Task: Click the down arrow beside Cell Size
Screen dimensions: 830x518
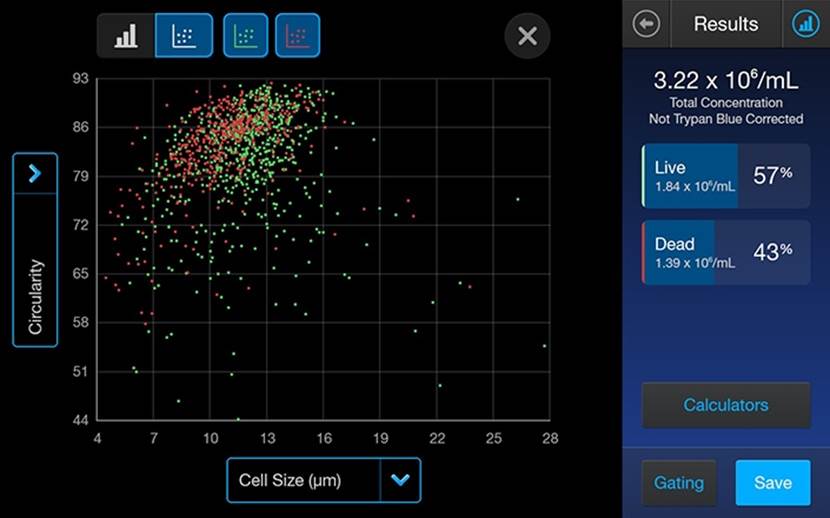Action: (x=400, y=480)
